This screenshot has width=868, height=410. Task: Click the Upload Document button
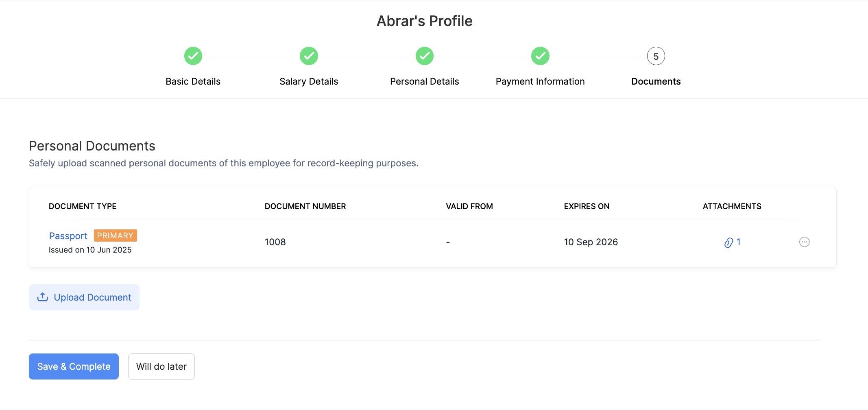point(84,297)
